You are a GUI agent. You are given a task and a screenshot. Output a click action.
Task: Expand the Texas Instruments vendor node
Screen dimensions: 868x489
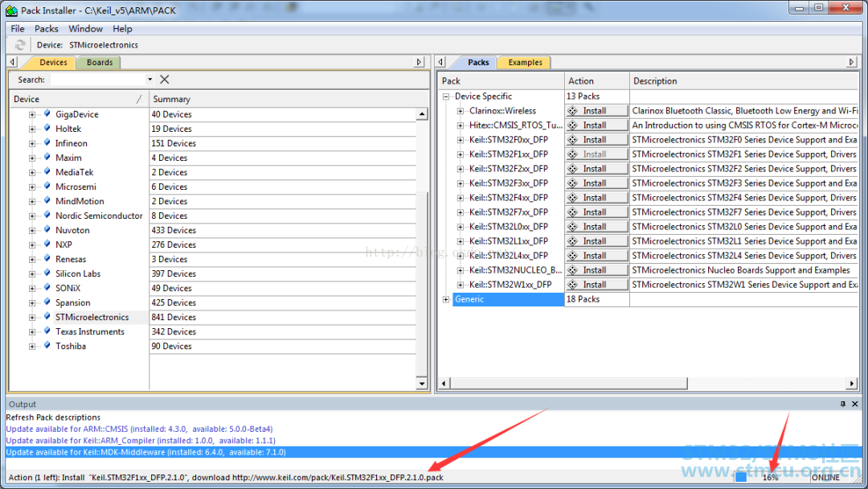[x=32, y=331]
